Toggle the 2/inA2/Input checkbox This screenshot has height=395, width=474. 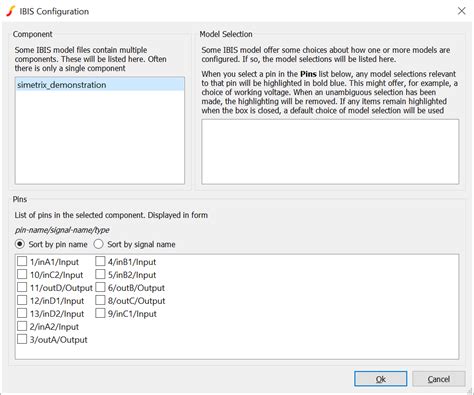point(22,327)
